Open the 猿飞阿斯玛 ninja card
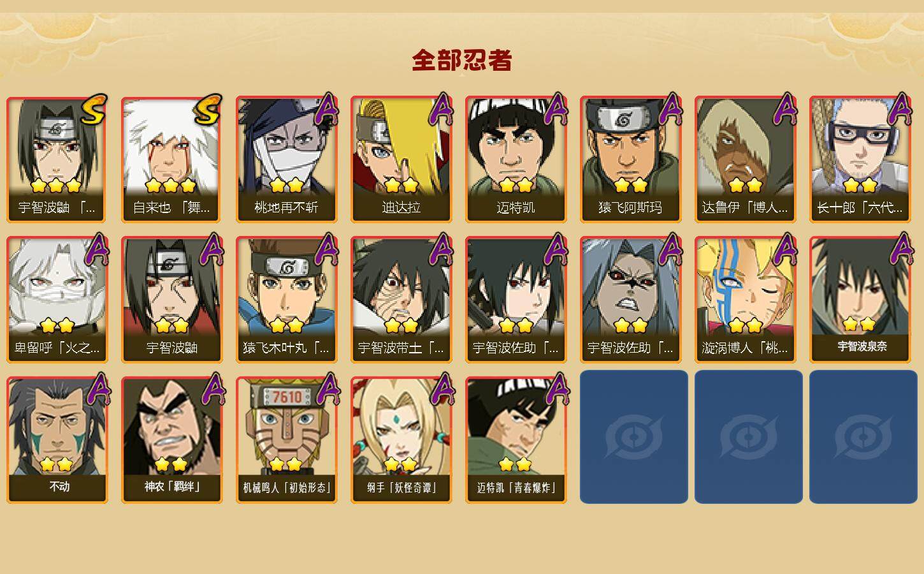The width and height of the screenshot is (924, 574). coord(630,159)
